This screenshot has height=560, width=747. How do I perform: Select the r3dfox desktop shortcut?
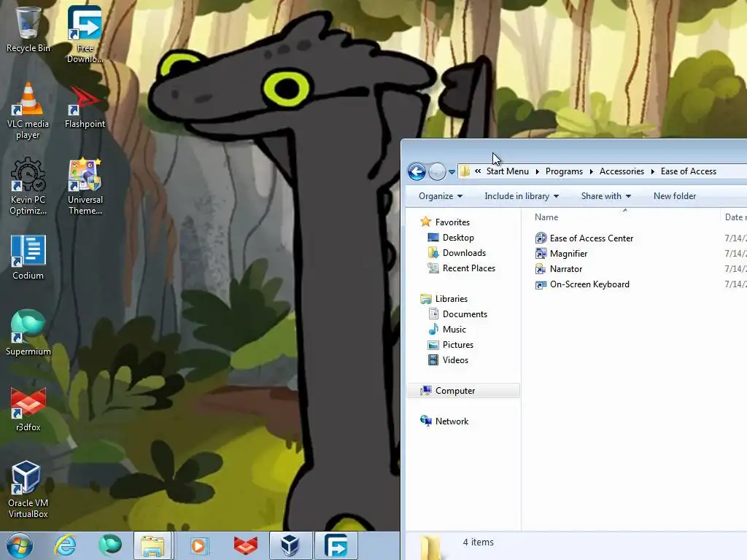(28, 408)
